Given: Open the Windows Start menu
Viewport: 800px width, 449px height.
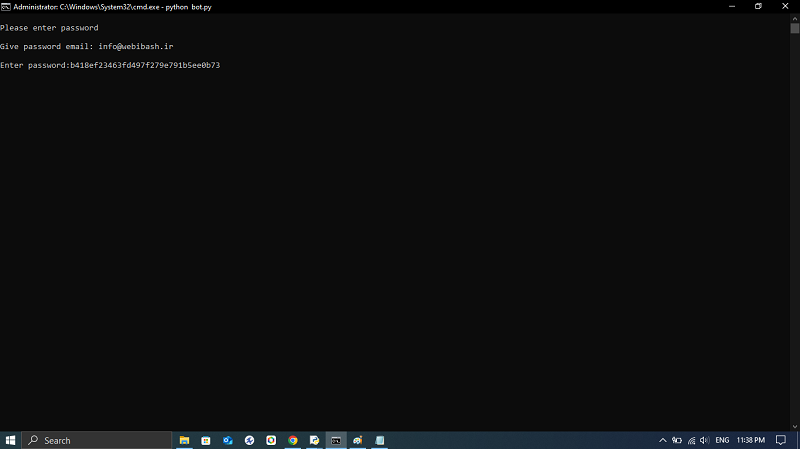Looking at the screenshot, I should coord(10,440).
